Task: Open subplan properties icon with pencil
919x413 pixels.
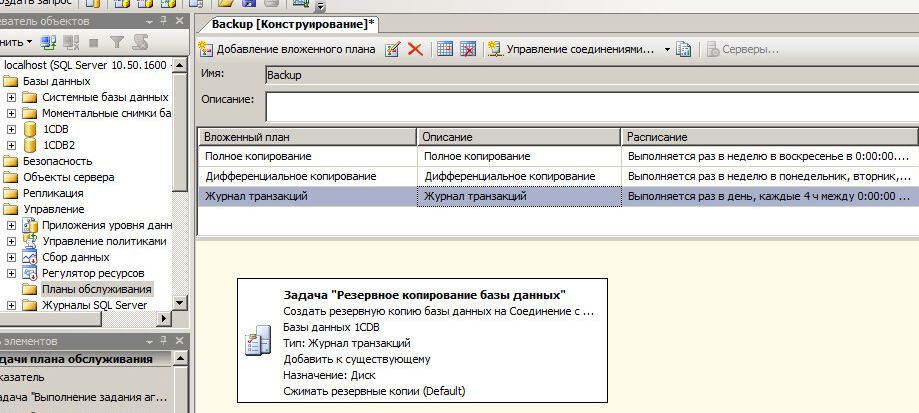Action: [x=392, y=49]
